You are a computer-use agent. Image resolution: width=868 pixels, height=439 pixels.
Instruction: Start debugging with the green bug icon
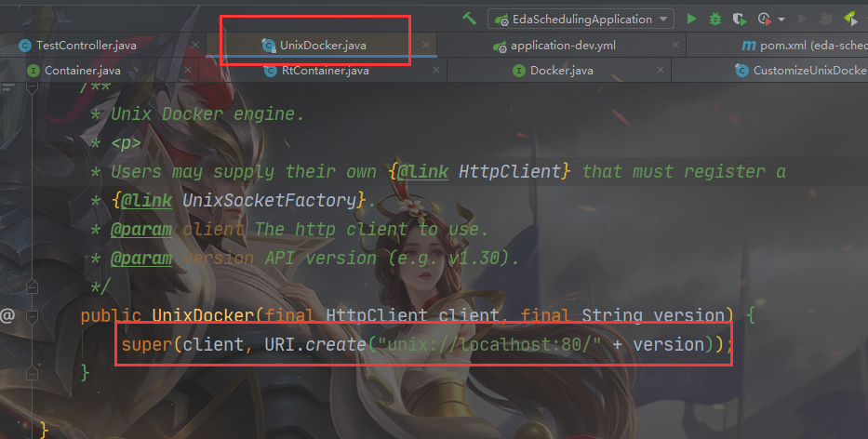[x=715, y=19]
